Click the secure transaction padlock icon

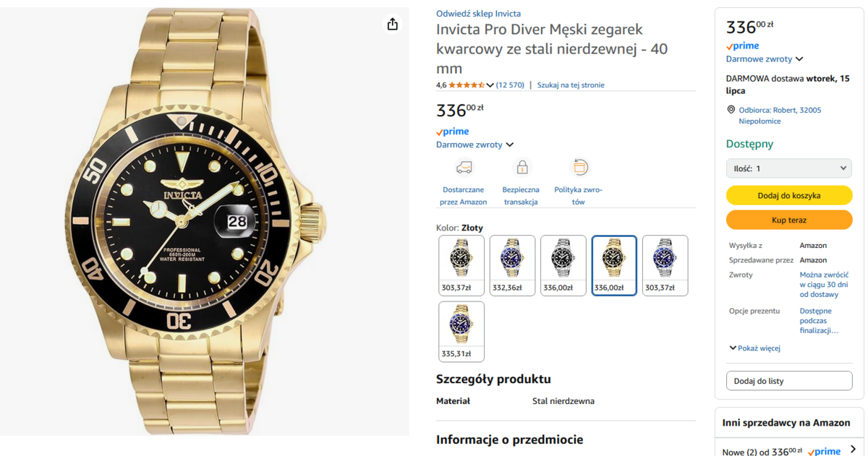(521, 168)
